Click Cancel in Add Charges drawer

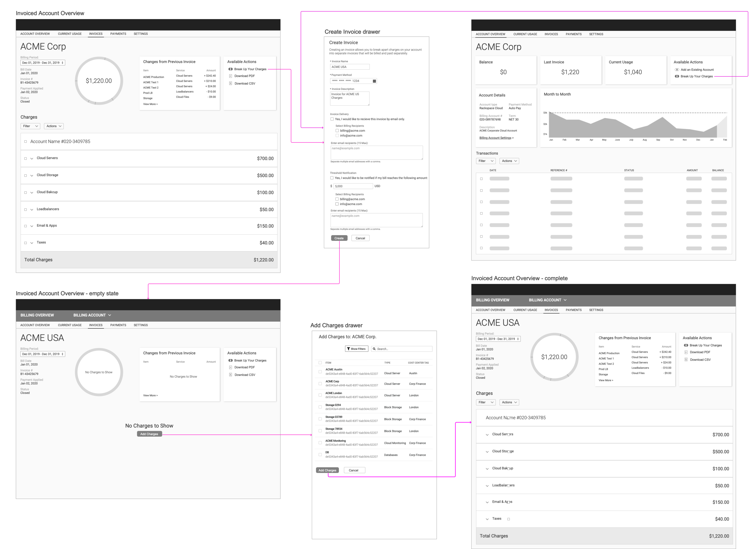(354, 470)
